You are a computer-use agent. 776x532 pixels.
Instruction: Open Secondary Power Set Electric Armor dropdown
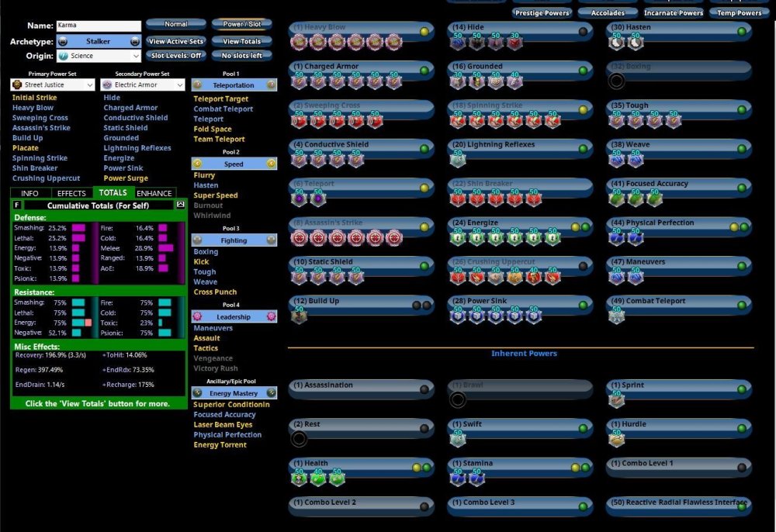point(144,85)
